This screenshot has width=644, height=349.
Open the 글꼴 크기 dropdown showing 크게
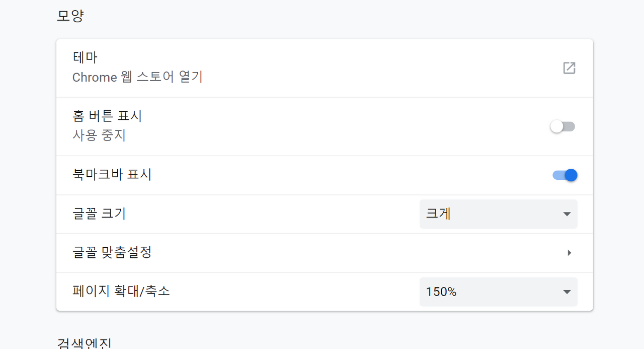[499, 214]
